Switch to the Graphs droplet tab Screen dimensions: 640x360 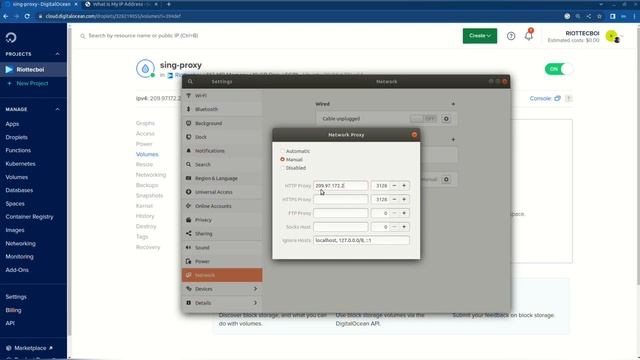coord(145,123)
